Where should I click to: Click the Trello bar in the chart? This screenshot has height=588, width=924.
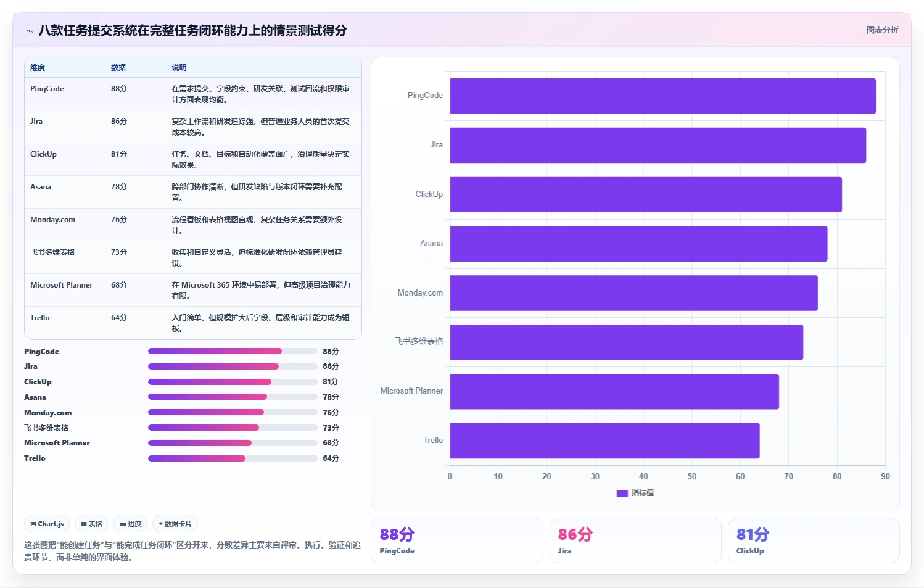click(604, 441)
